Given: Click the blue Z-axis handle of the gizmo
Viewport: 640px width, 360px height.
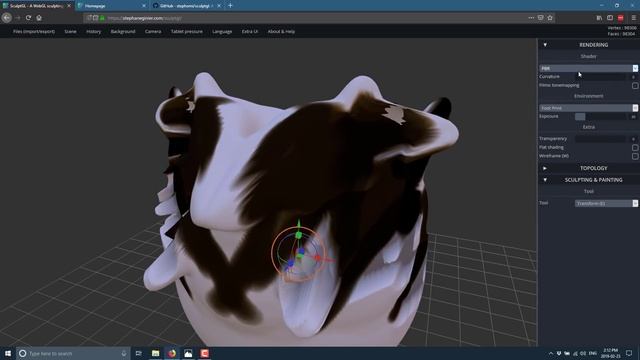Looking at the screenshot, I should 291,264.
